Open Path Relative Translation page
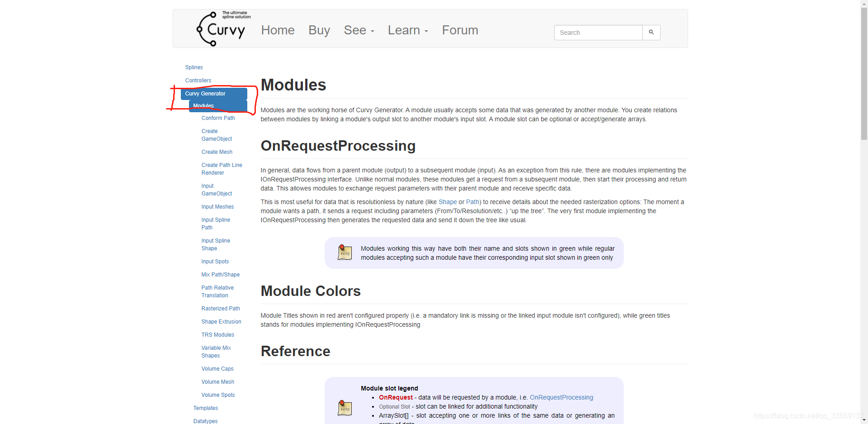868x424 pixels. [217, 291]
